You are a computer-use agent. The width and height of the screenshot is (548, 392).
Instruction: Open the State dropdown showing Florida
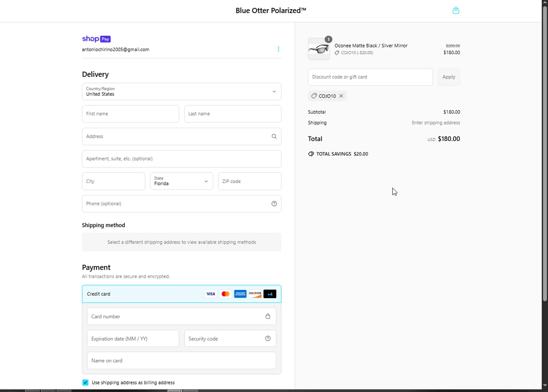(182, 181)
